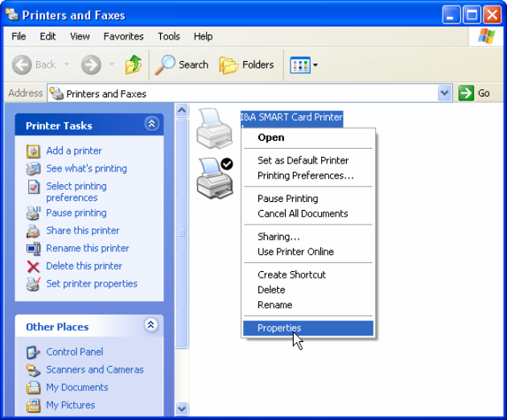Collapse the Printer Tasks panel
Image resolution: width=507 pixels, height=420 pixels.
pyautogui.click(x=151, y=124)
